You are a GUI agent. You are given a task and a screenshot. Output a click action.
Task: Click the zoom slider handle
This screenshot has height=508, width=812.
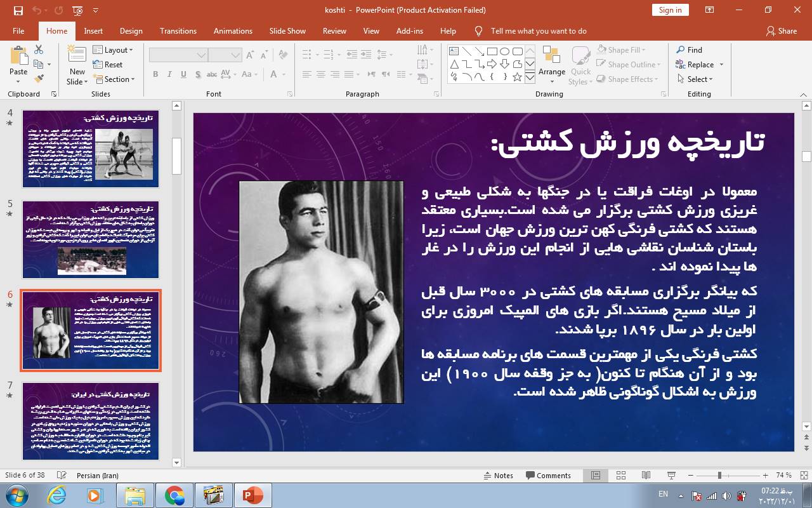(x=719, y=476)
